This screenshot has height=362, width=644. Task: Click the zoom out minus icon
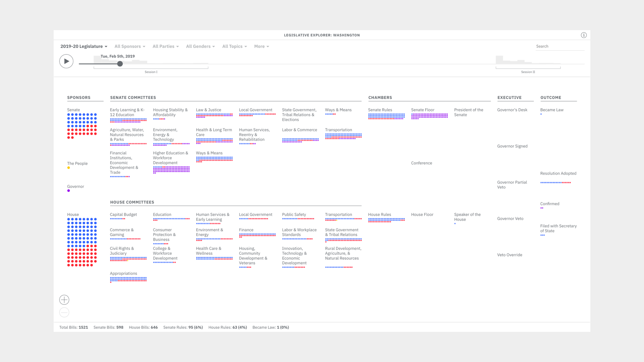point(64,312)
